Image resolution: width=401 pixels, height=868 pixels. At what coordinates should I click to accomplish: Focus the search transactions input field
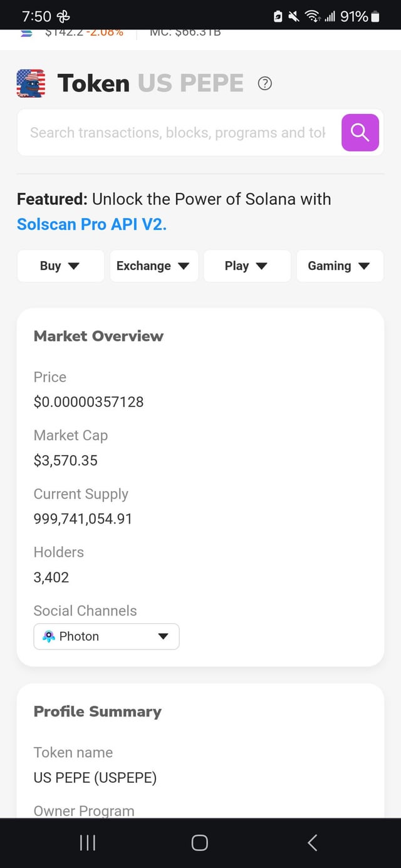point(178,133)
